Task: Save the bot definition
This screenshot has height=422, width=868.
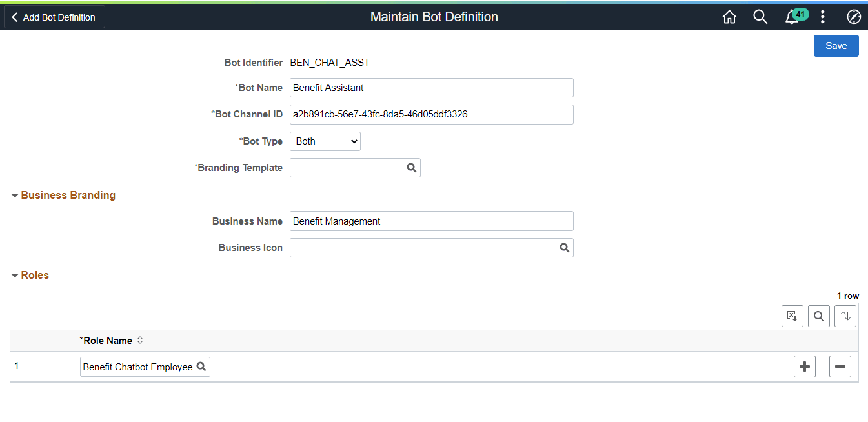Action: (836, 45)
